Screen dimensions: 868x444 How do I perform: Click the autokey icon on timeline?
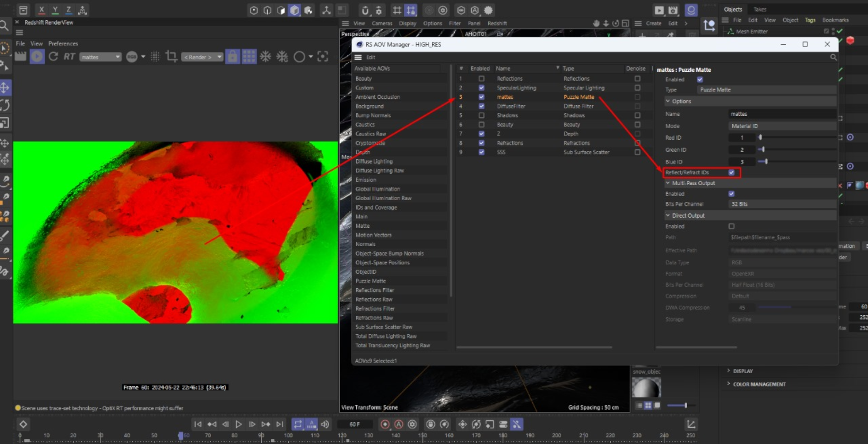(399, 424)
